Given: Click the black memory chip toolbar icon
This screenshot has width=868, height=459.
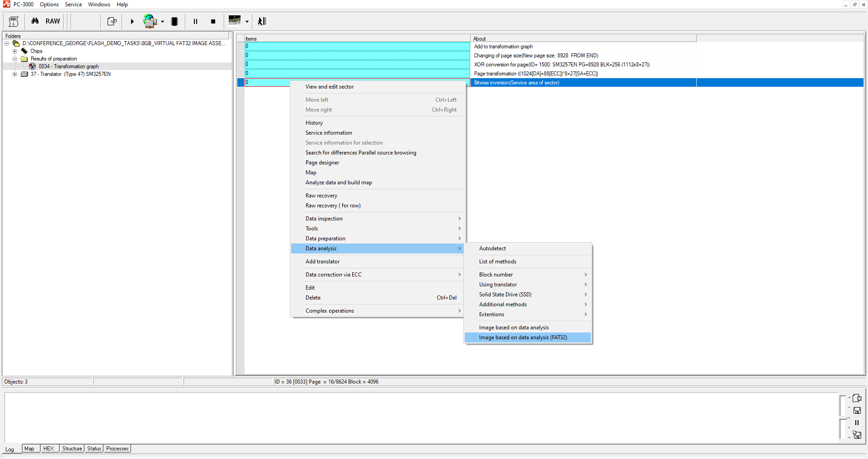Looking at the screenshot, I should 175,21.
